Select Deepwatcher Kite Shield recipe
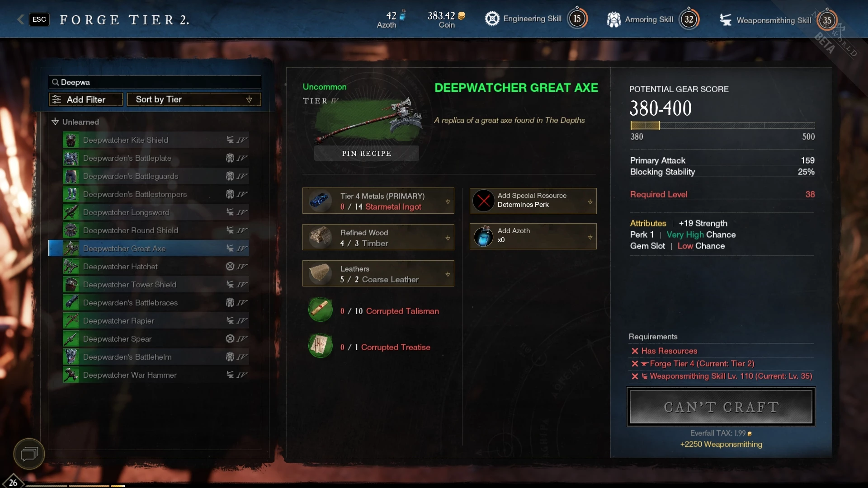The height and width of the screenshot is (488, 868). 156,140
